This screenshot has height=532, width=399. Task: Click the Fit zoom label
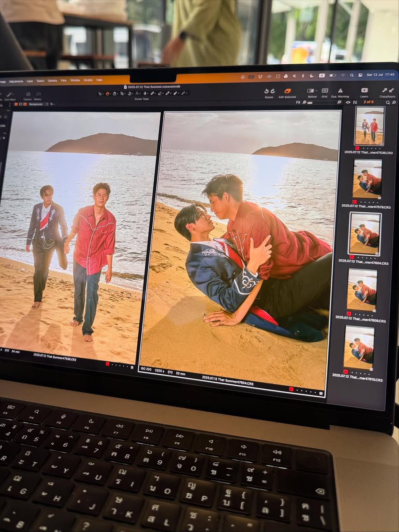tap(298, 102)
